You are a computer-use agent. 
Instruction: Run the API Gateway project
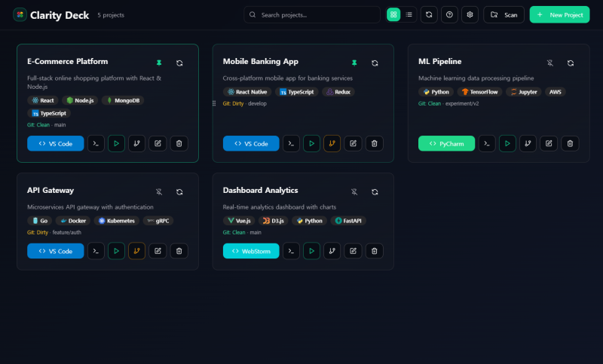(x=116, y=251)
